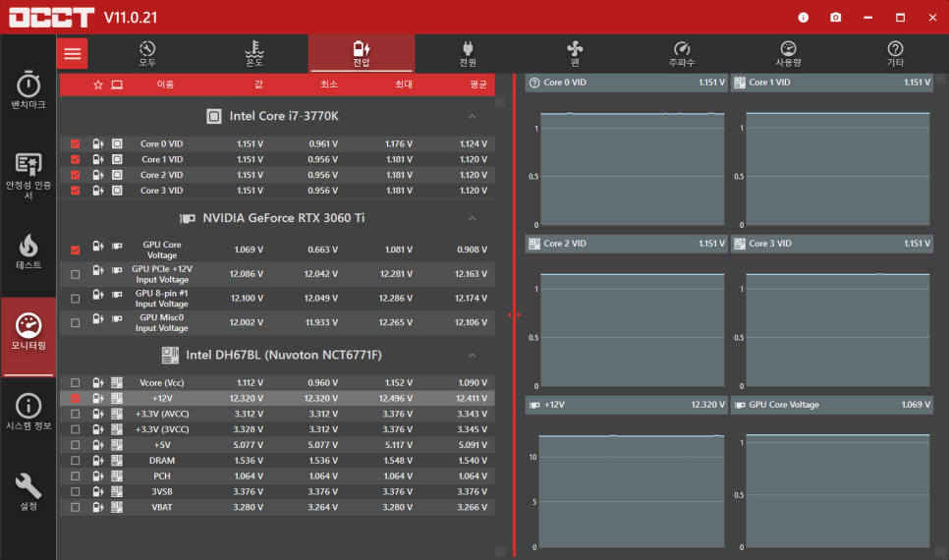The image size is (949, 560).
Task: Switch to the 온도 temperature tab
Action: tap(254, 53)
